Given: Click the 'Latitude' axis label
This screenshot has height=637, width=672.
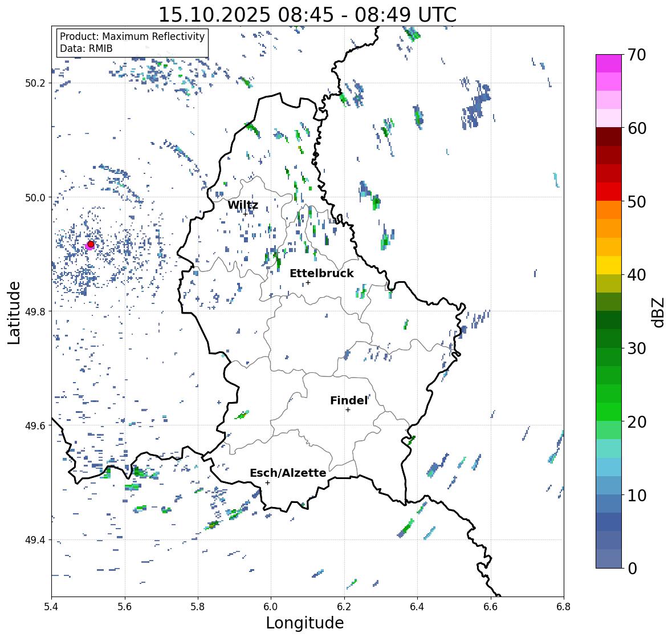Looking at the screenshot, I should point(14,313).
